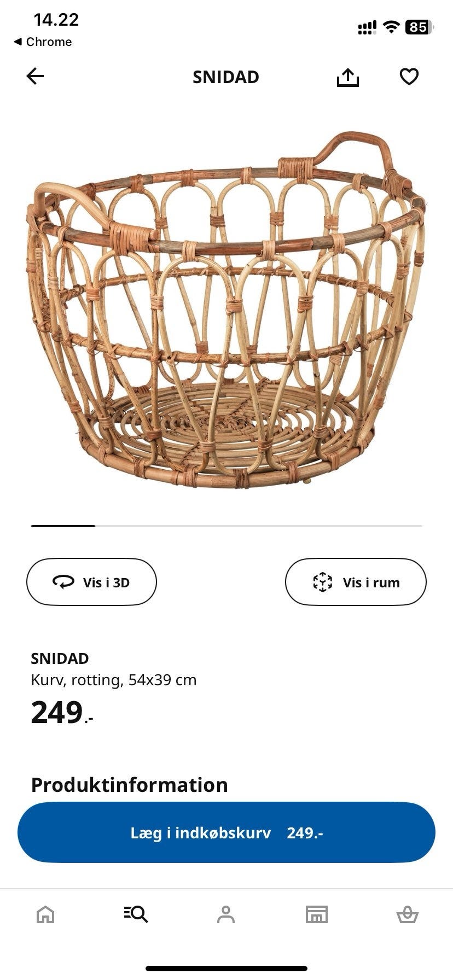453x980 pixels.
Task: Tap the Vis i rum button
Action: (356, 582)
